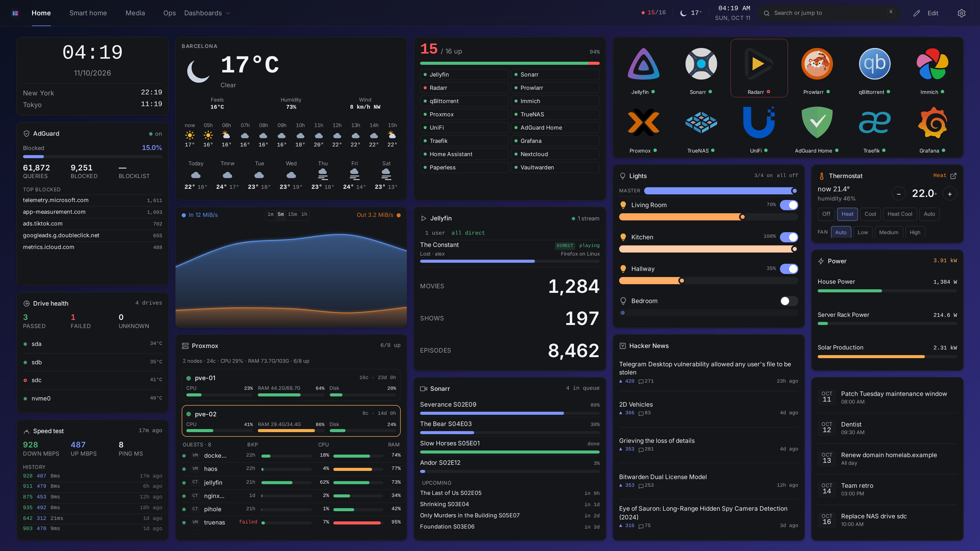The width and height of the screenshot is (980, 551).
Task: Launch the Radarr app tile
Action: click(759, 68)
